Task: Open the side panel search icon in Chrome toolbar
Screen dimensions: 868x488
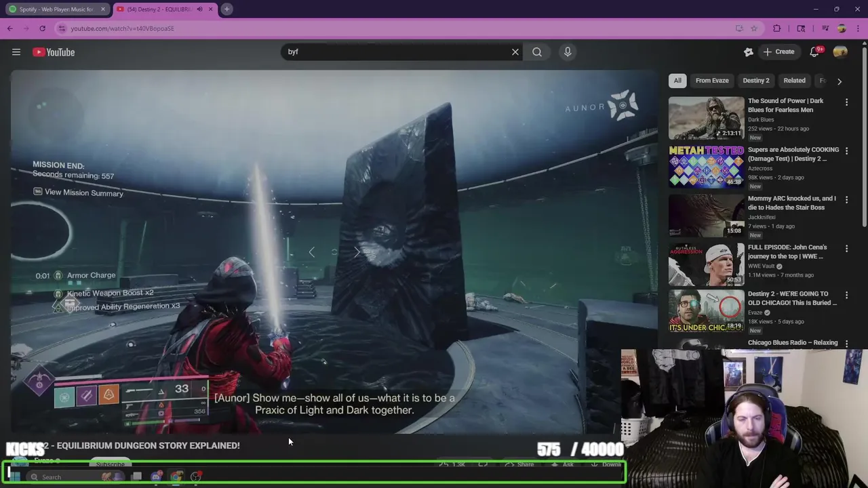Action: [x=801, y=28]
